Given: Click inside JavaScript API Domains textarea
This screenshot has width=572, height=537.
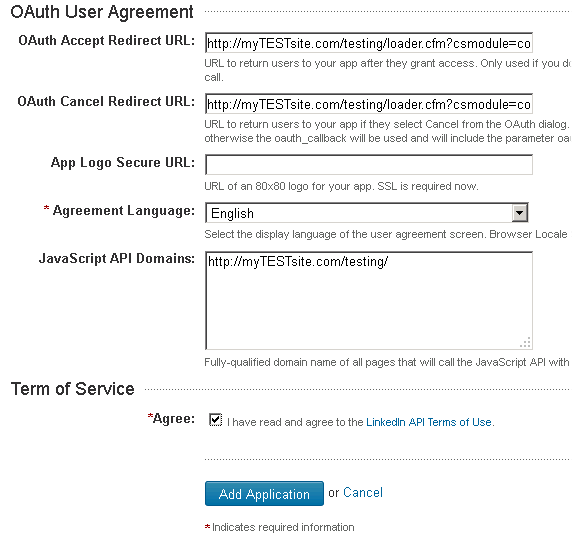Looking at the screenshot, I should [368, 300].
